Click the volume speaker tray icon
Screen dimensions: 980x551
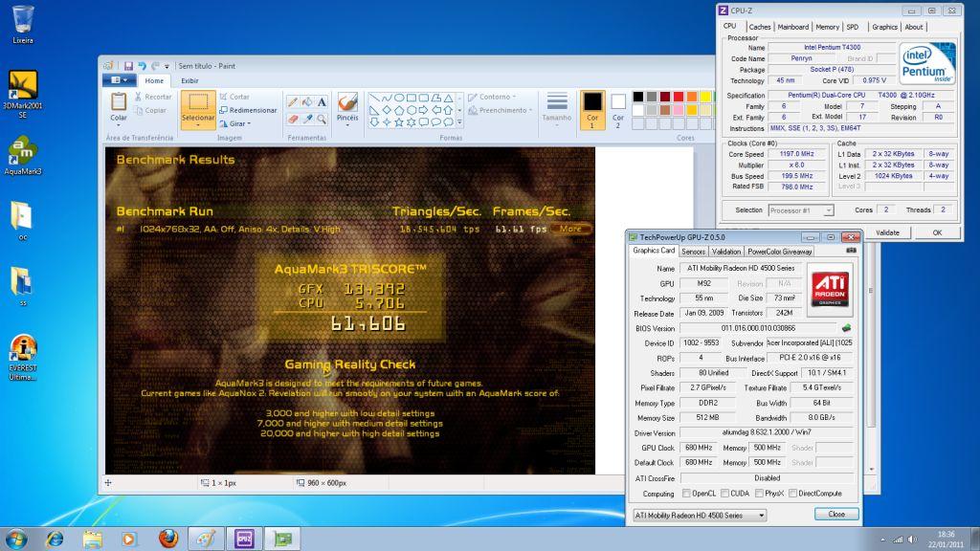tap(912, 540)
